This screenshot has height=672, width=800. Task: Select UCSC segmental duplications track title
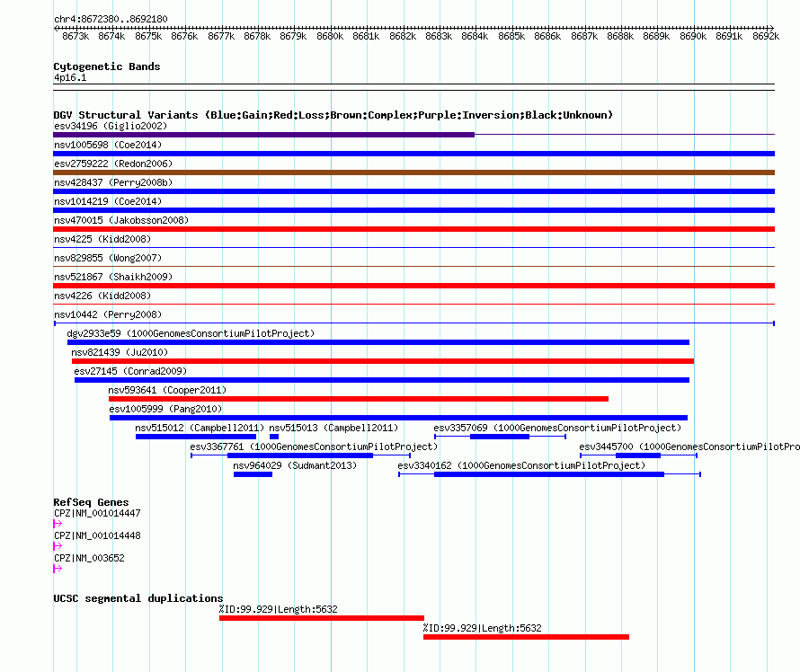[138, 598]
